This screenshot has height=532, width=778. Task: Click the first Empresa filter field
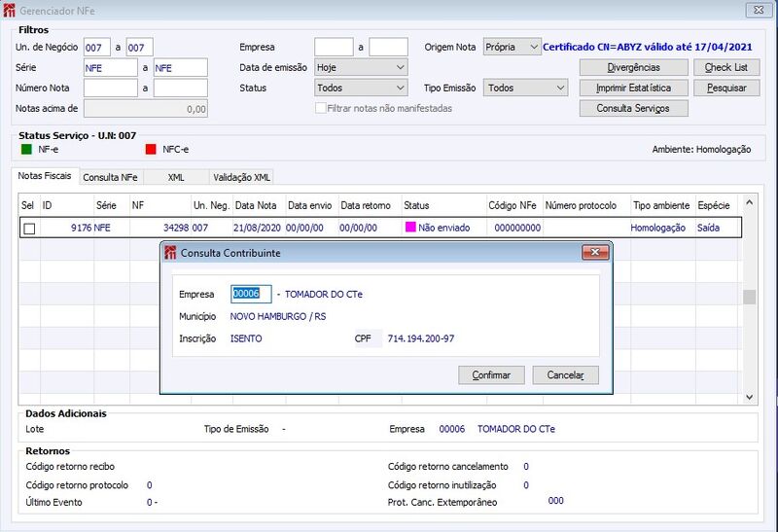pyautogui.click(x=334, y=47)
